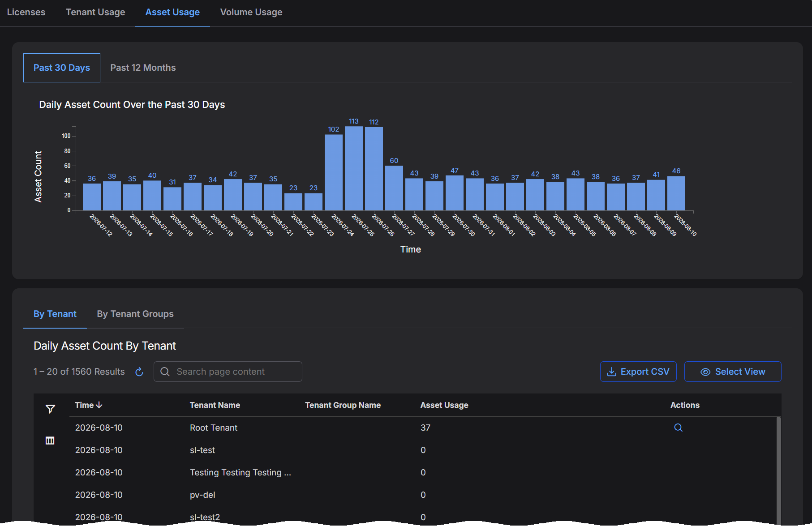Focus the Search page content field
Viewport: 812px width, 526px height.
[228, 372]
